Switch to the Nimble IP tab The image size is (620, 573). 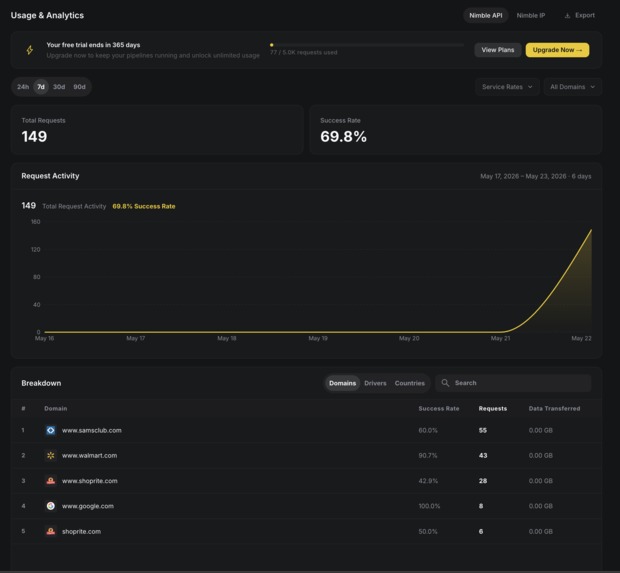coord(531,15)
